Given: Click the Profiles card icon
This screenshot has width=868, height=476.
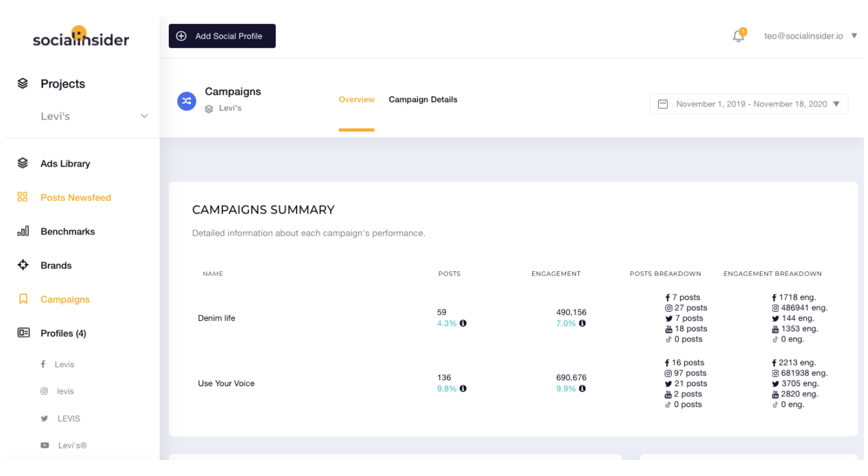Looking at the screenshot, I should tap(23, 333).
